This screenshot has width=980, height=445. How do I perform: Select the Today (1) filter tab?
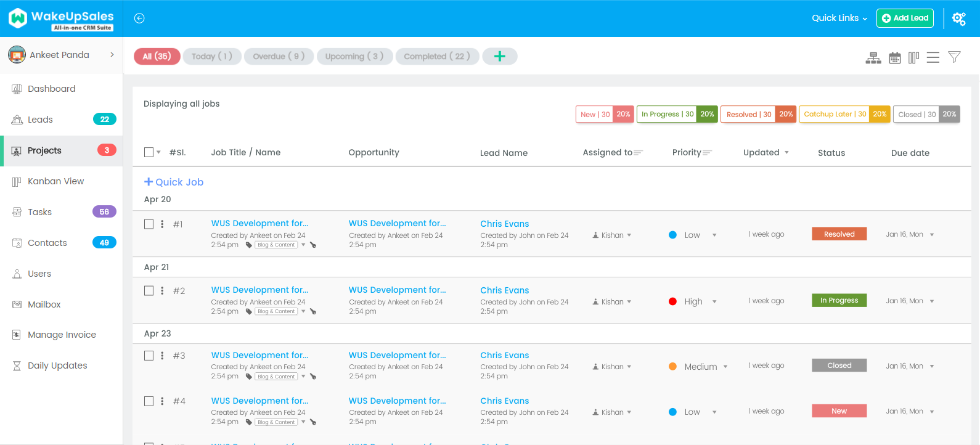coord(212,57)
